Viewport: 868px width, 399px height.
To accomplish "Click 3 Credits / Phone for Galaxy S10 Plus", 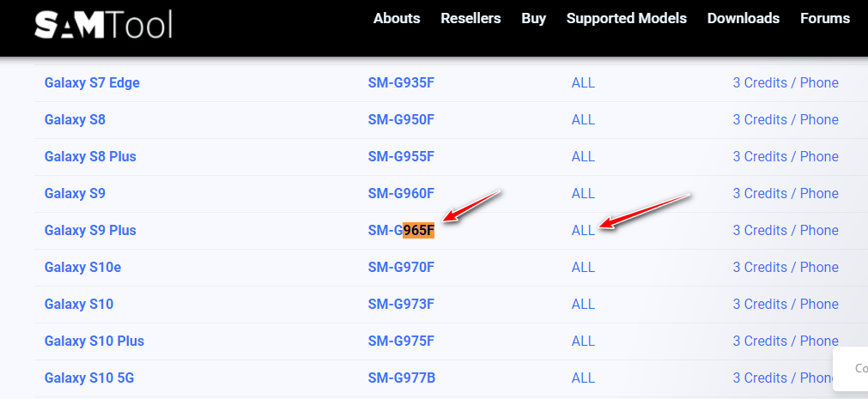I will point(786,342).
